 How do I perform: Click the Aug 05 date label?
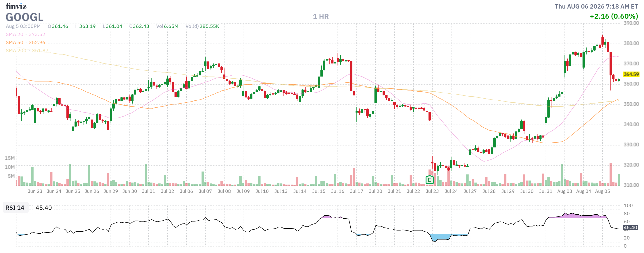[x=603, y=191]
